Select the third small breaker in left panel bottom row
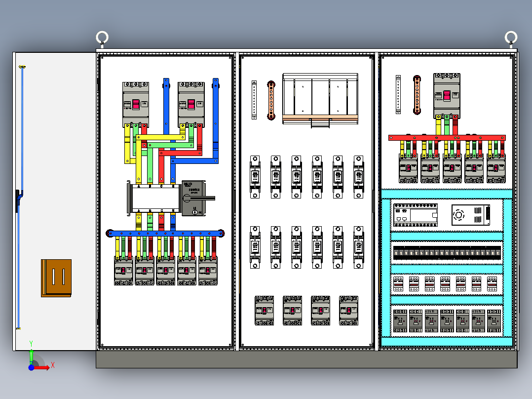The width and height of the screenshot is (532, 399). pos(166,270)
